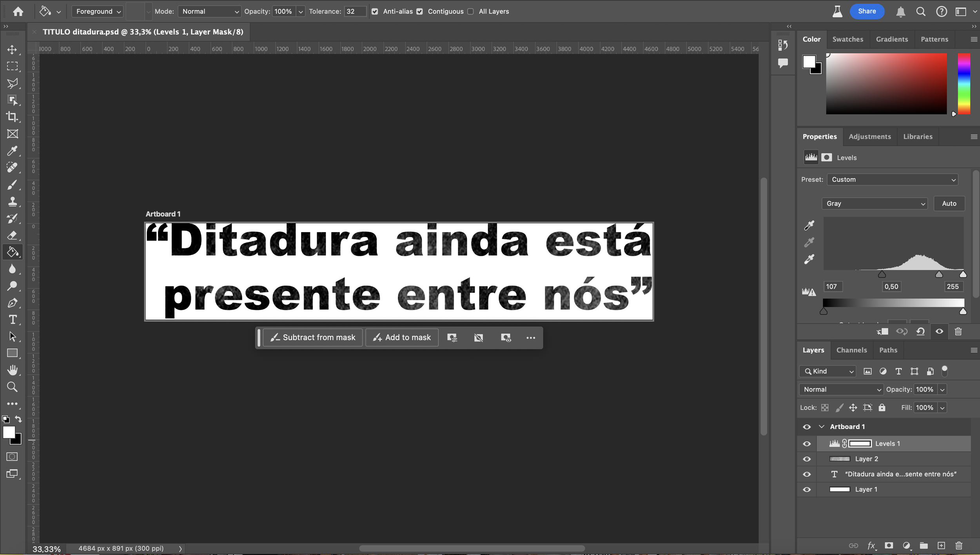Click the hue spectrum slider strip
Image resolution: width=980 pixels, height=555 pixels.
964,83
